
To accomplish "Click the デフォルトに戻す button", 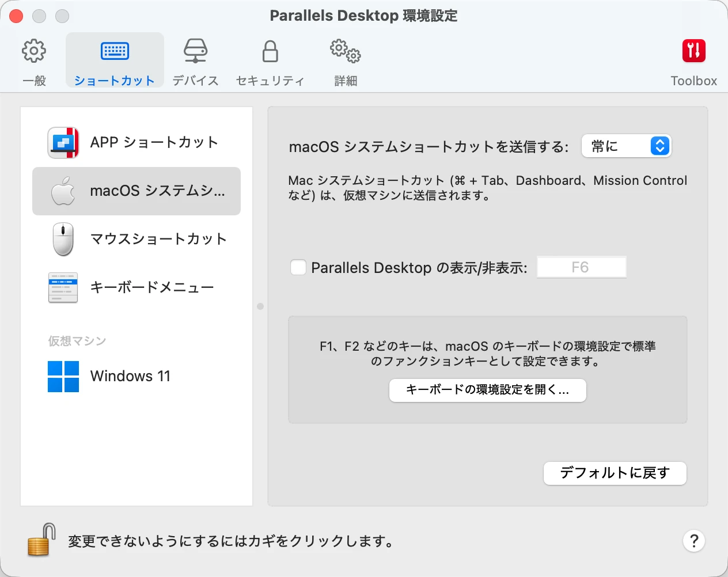I will [615, 473].
